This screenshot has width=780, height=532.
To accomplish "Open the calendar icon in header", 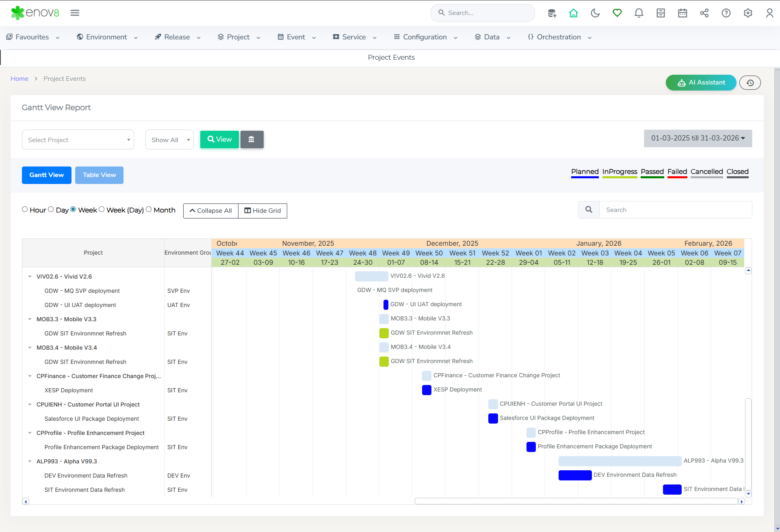I will point(682,13).
